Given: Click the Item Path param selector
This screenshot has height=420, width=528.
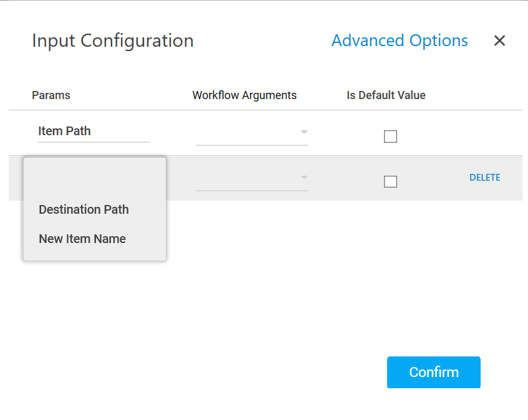Looking at the screenshot, I should 94,131.
